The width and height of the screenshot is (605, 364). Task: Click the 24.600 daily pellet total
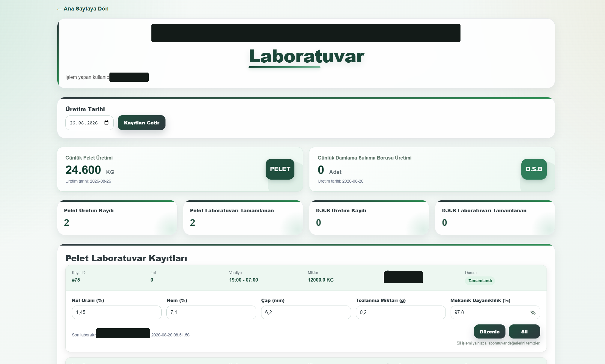[x=83, y=170]
